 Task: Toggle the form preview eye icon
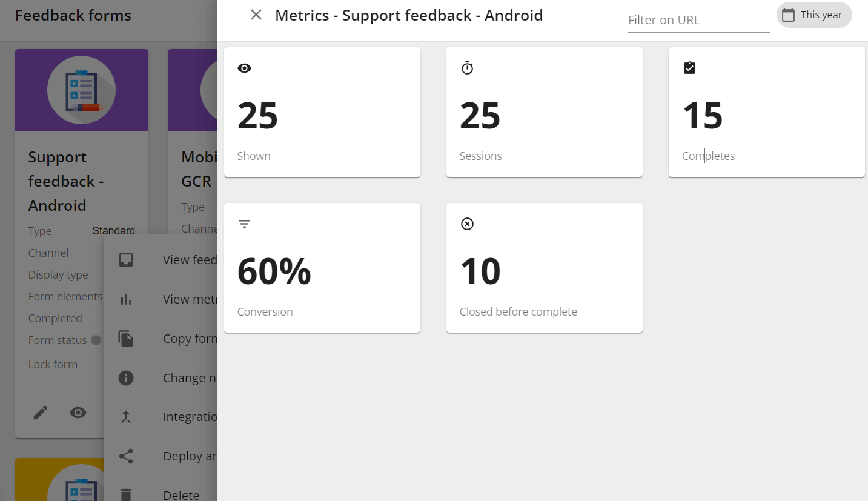(78, 413)
